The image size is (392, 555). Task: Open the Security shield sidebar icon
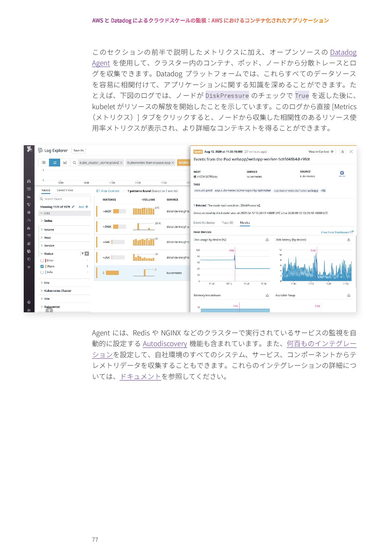click(29, 259)
